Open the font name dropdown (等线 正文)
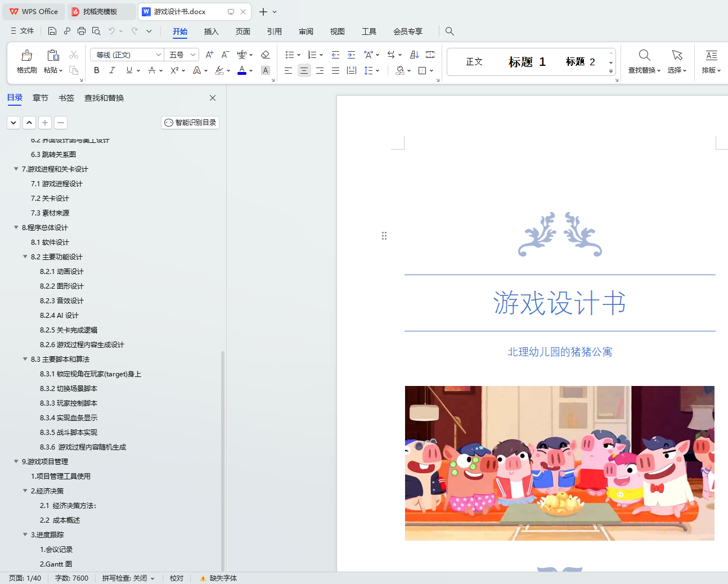Screen dimensions: 728x584 159,55
